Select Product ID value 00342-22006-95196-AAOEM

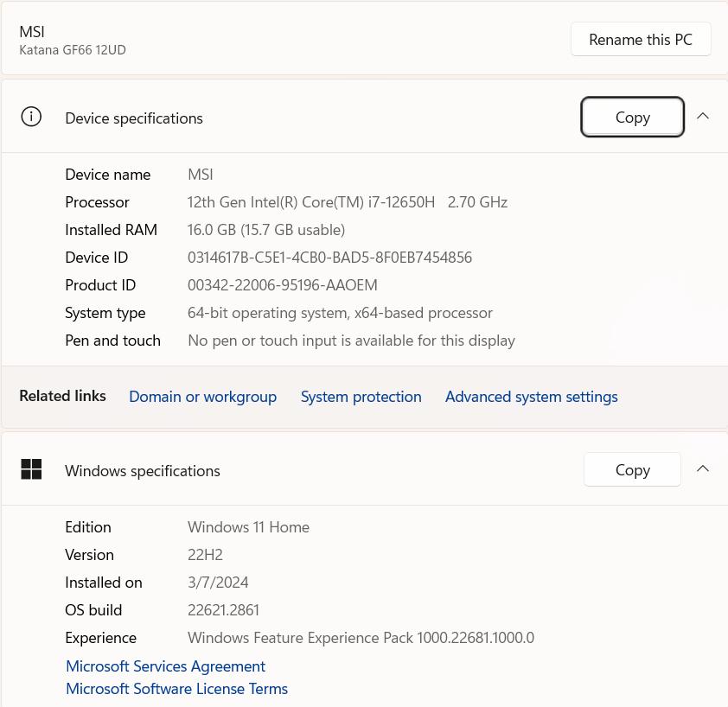tap(283, 285)
